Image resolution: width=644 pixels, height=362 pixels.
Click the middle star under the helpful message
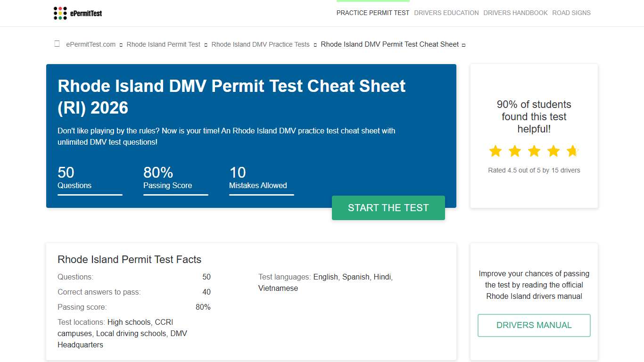pos(534,151)
